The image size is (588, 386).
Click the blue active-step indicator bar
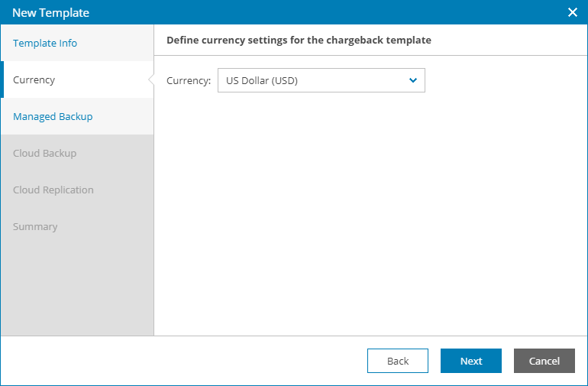pyautogui.click(x=2, y=79)
